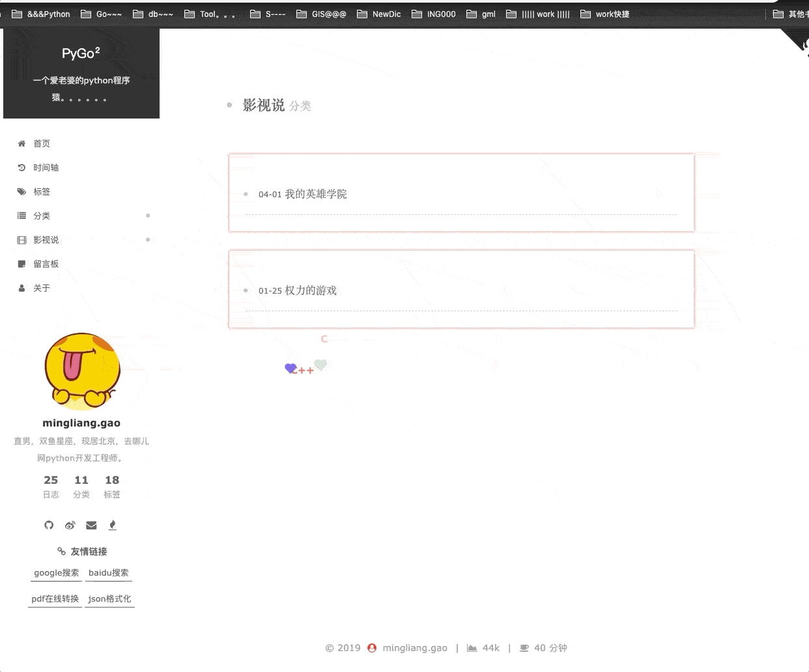Select 影视说 in the sidebar menu

coord(46,240)
